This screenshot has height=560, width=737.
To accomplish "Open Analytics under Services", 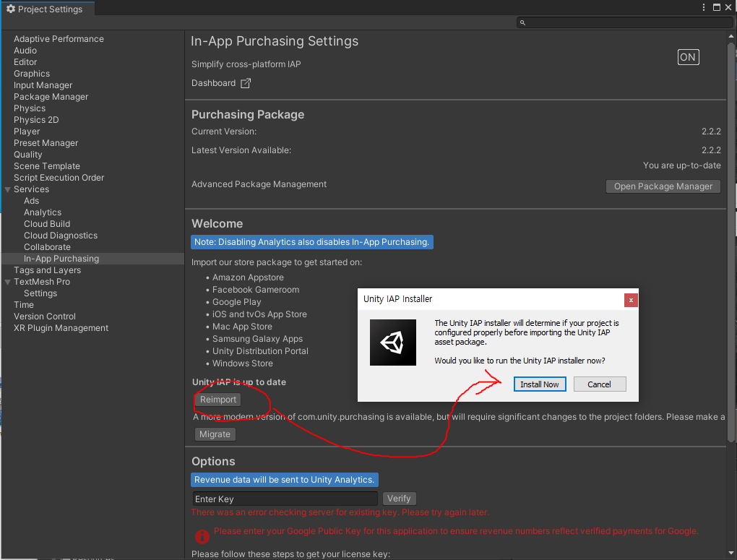I will [x=43, y=212].
